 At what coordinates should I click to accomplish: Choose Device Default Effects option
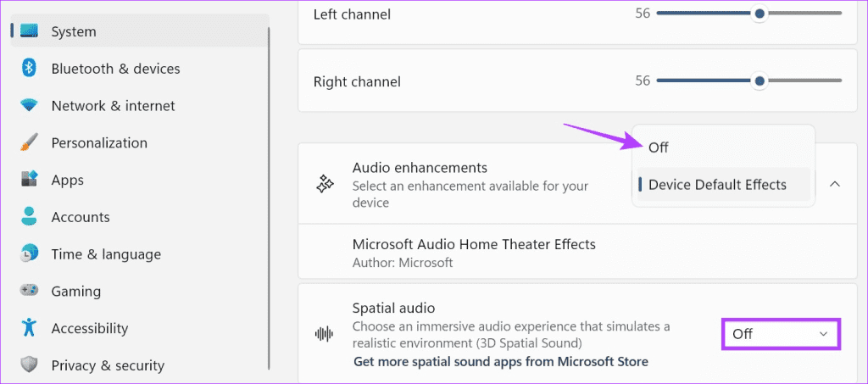724,184
